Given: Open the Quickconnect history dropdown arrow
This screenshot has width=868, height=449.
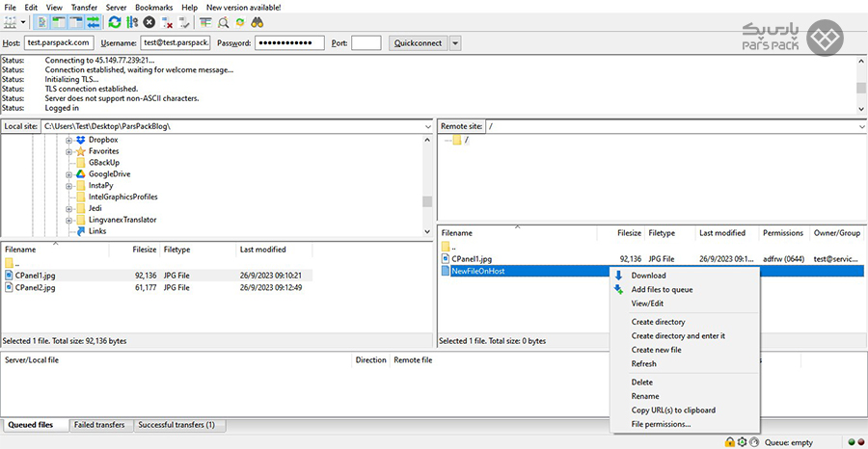Looking at the screenshot, I should point(455,43).
